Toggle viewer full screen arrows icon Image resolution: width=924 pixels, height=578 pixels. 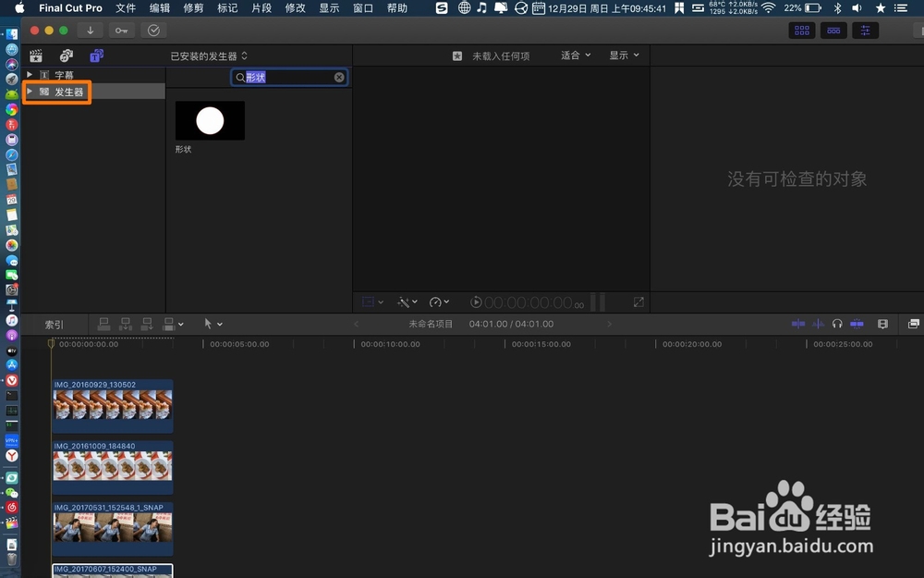(x=638, y=302)
